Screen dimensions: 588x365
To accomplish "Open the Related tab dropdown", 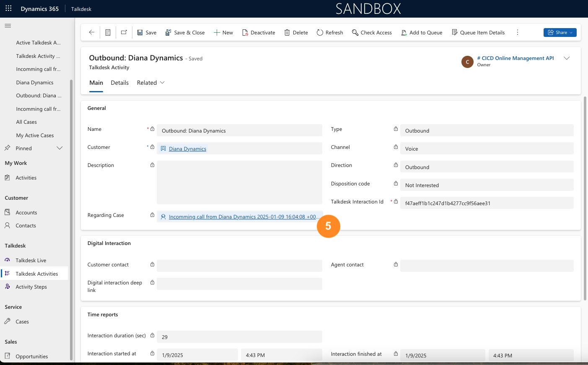I will point(151,83).
